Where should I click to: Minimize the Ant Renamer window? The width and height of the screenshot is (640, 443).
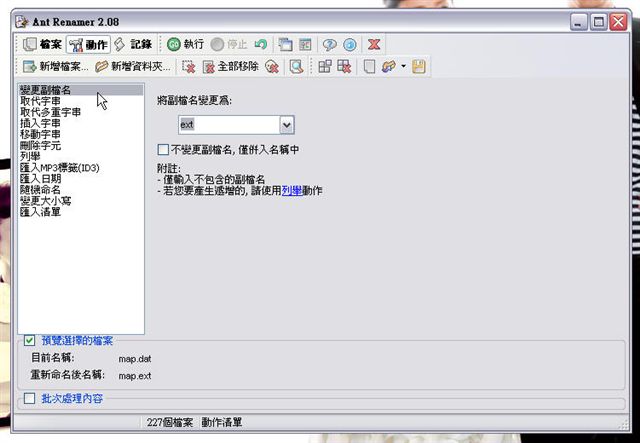(x=578, y=22)
